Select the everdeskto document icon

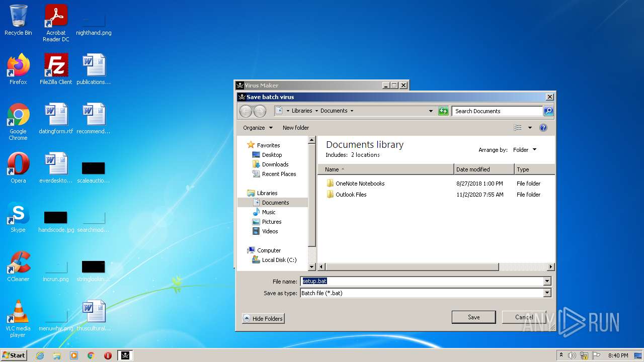(56, 168)
